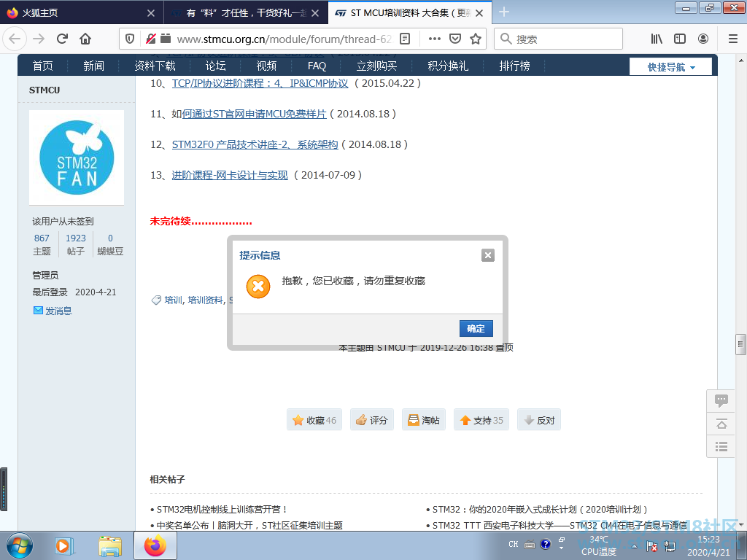Click the forward navigation arrow
747x560 pixels.
pos(39,39)
